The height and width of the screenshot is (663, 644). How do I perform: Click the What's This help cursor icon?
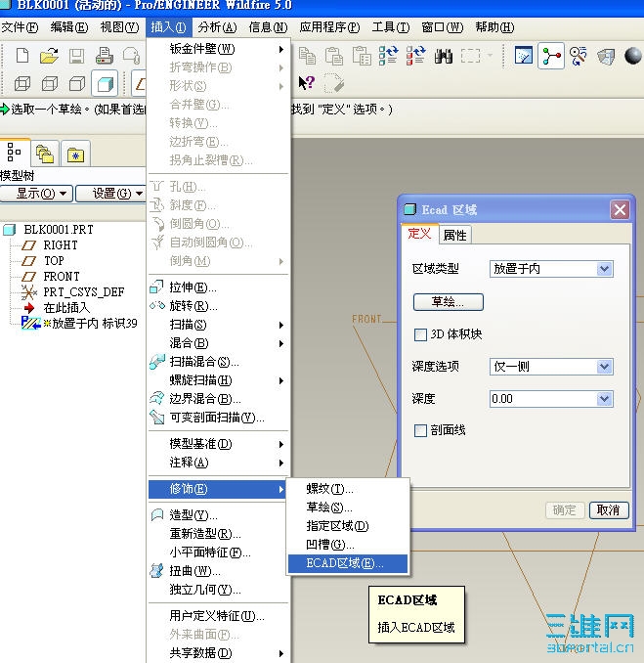pos(307,82)
